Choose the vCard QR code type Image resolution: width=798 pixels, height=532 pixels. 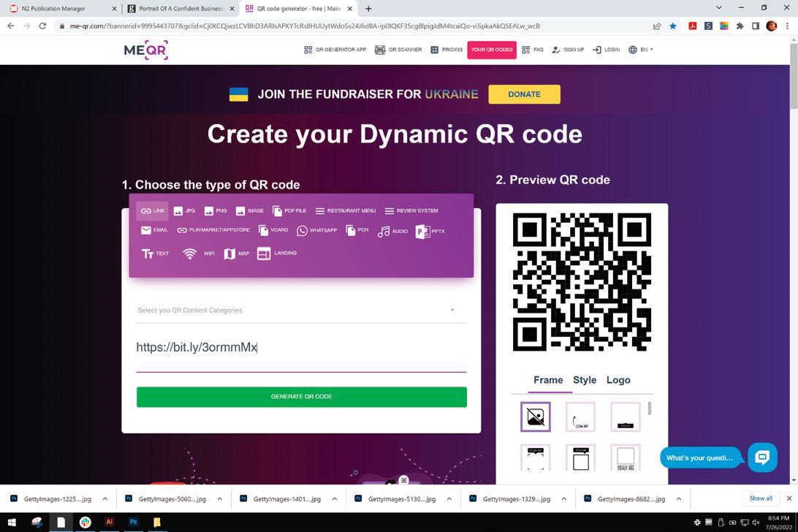click(273, 231)
